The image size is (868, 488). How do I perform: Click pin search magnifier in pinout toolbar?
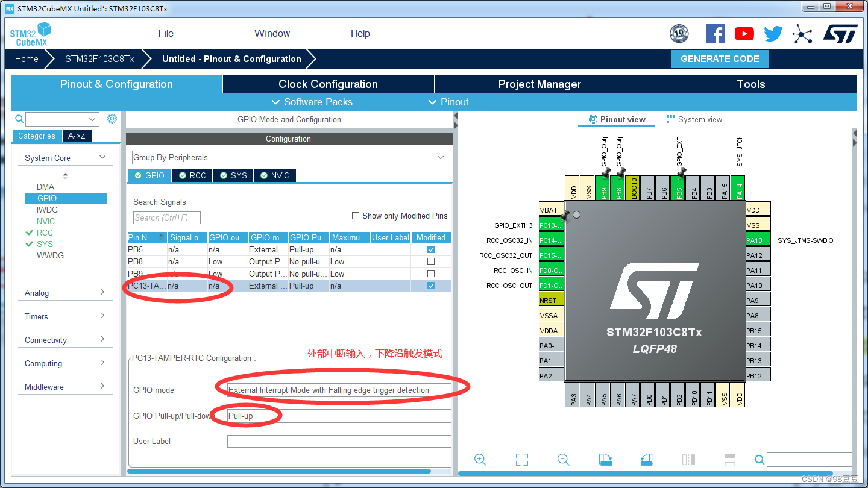(759, 460)
